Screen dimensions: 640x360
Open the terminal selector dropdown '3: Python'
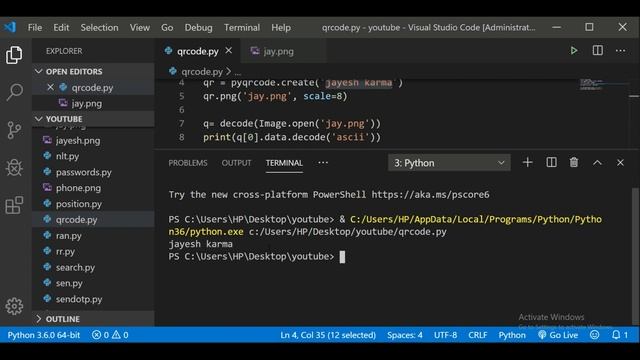[x=449, y=163]
